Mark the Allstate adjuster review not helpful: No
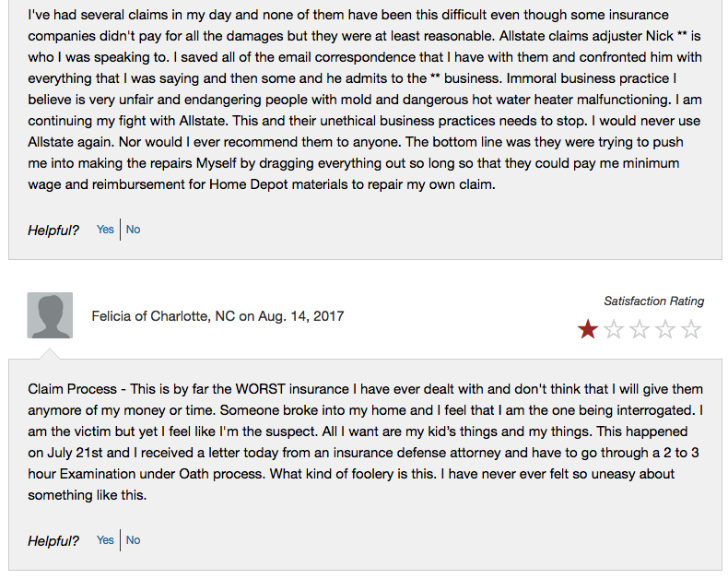 pyautogui.click(x=134, y=230)
